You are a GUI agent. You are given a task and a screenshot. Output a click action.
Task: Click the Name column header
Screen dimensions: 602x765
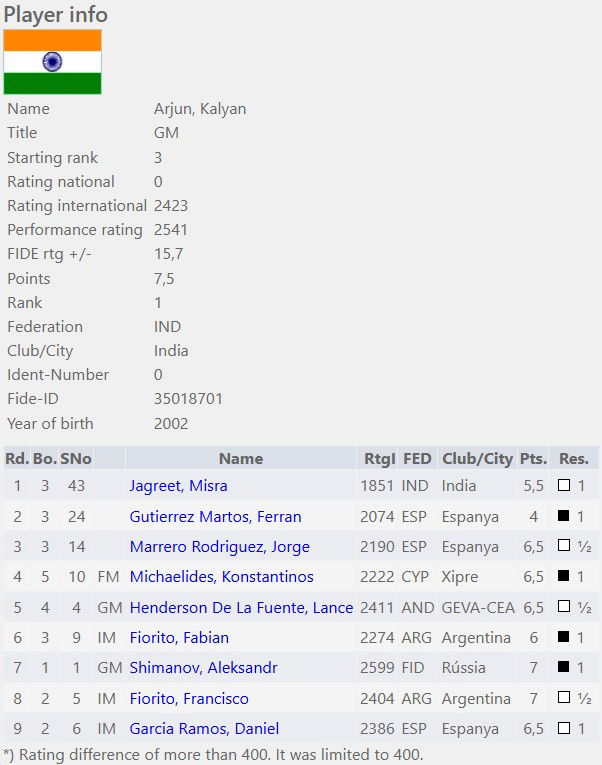point(241,459)
